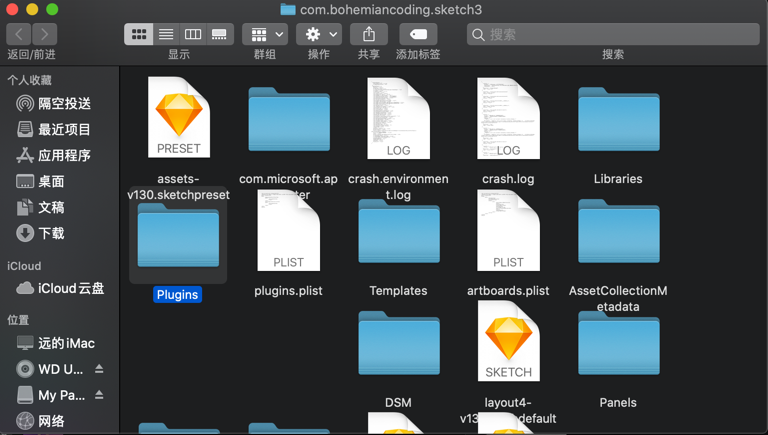
Task: Switch to gallery view
Action: 219,34
